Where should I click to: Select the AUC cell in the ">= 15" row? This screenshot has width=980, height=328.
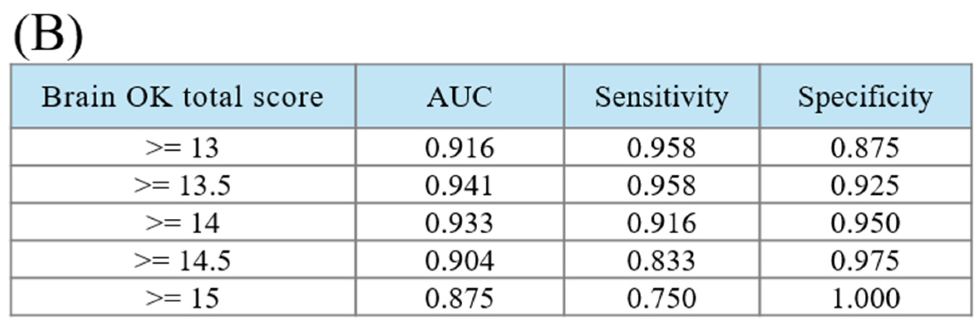tap(459, 298)
